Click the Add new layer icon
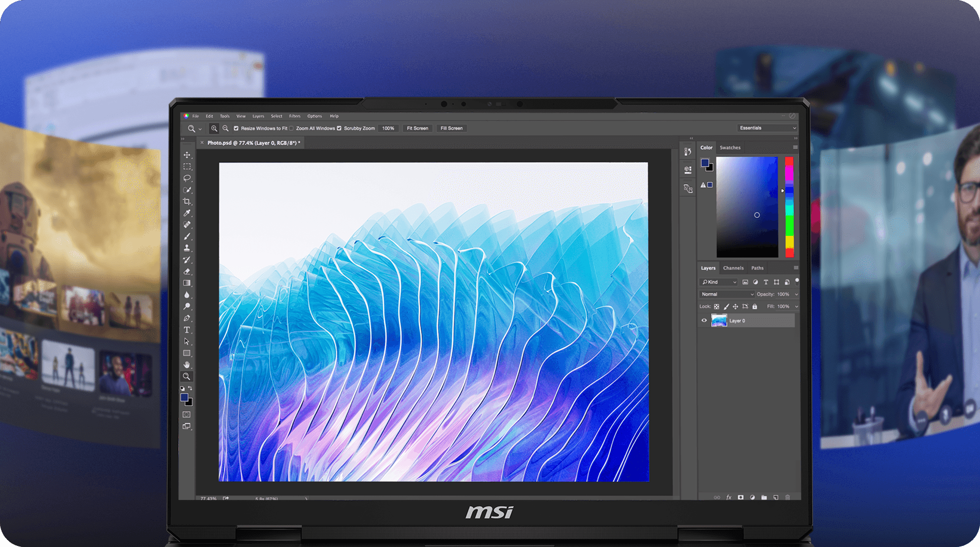Viewport: 980px width, 547px height. coord(776,497)
